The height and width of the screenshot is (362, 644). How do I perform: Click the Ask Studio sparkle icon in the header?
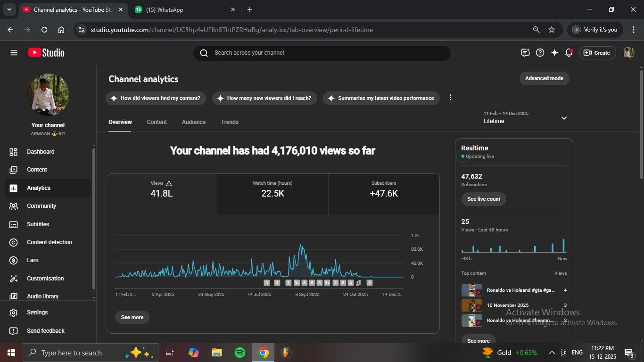554,53
